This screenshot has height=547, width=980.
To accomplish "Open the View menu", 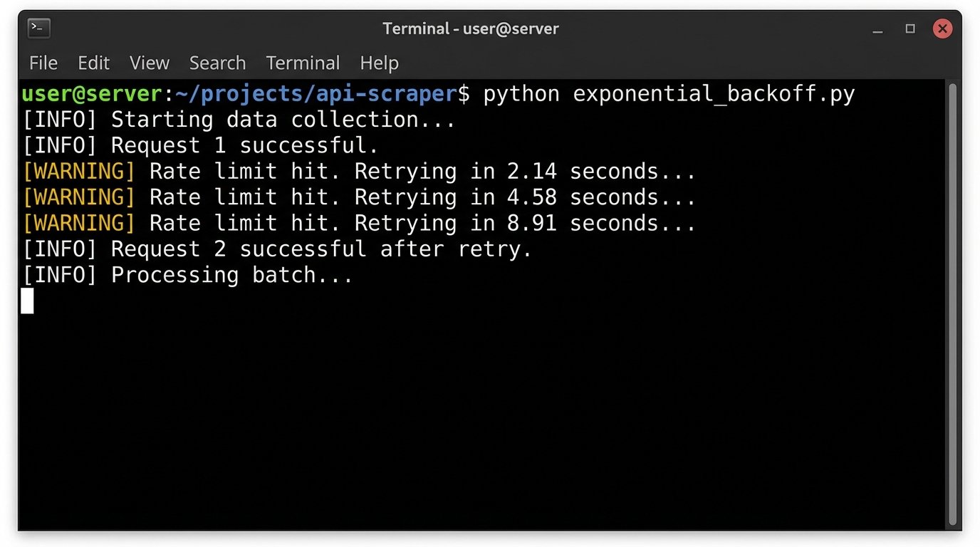I will click(x=150, y=63).
